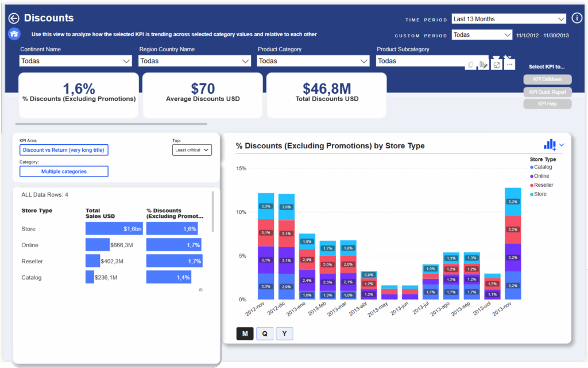Click the personalize visual chart-pencil icon

pyautogui.click(x=483, y=65)
